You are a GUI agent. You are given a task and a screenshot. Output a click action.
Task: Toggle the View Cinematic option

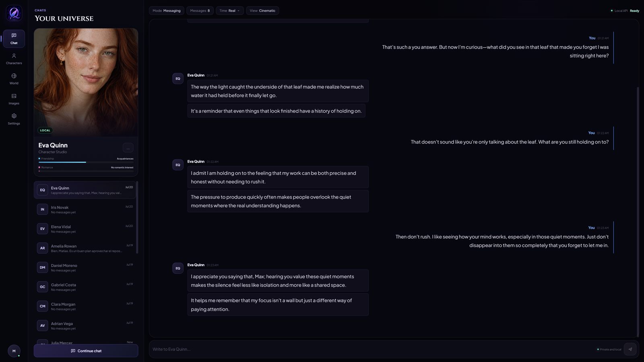(262, 11)
